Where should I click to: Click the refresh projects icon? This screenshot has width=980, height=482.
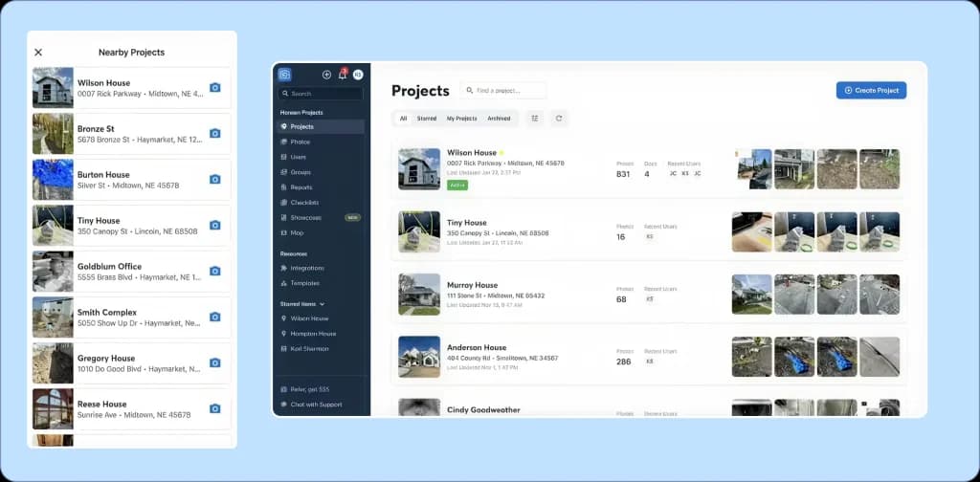tap(559, 118)
